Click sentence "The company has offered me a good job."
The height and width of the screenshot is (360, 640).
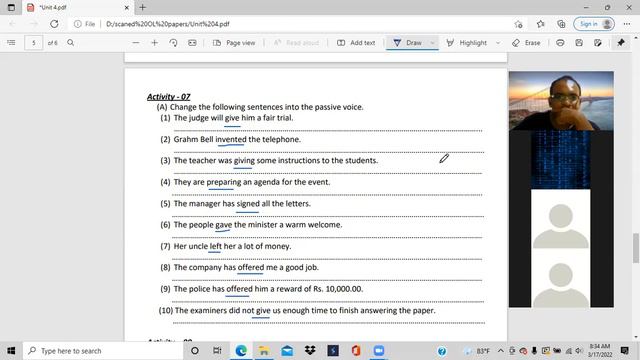click(246, 267)
